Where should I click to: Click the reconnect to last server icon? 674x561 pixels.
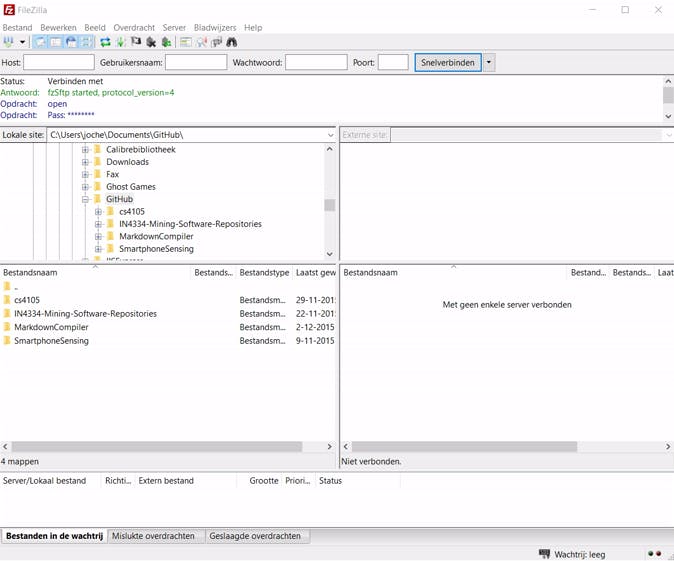(x=166, y=42)
